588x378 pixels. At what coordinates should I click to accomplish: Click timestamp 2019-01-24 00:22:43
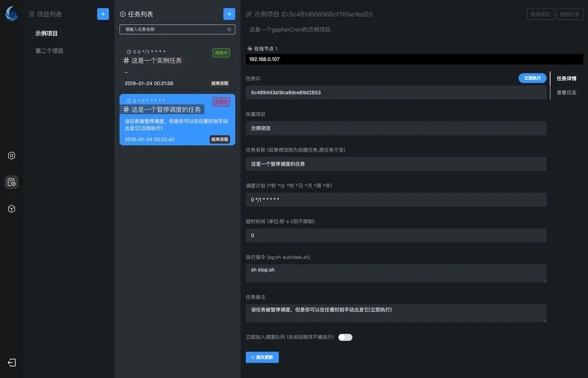click(x=149, y=140)
